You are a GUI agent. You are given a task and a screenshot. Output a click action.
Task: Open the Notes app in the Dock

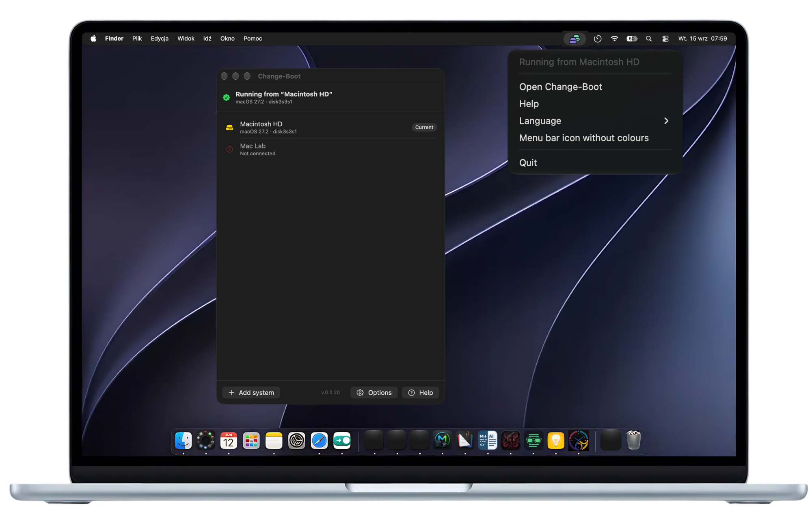coord(274,440)
